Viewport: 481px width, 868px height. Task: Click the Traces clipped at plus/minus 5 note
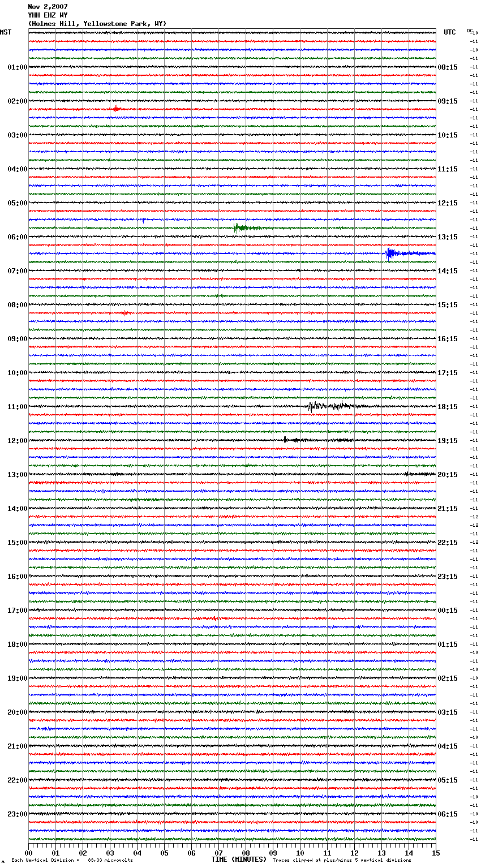[342, 860]
